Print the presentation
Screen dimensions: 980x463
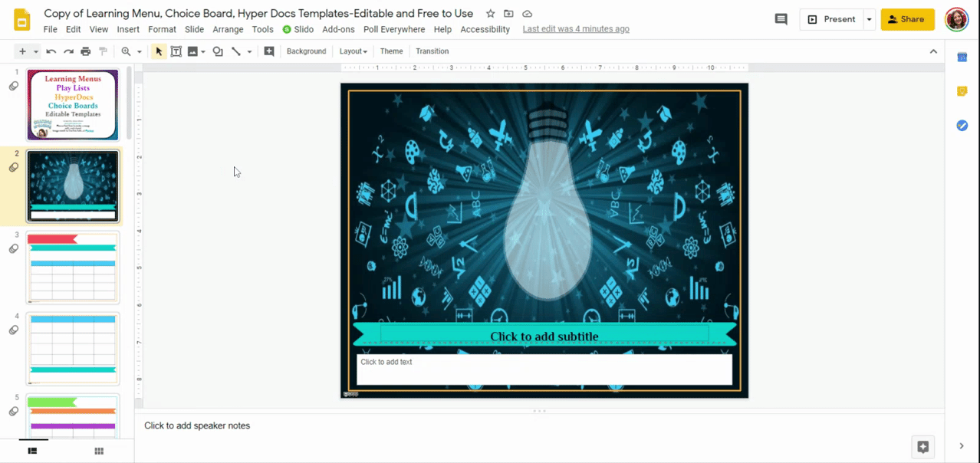[86, 51]
